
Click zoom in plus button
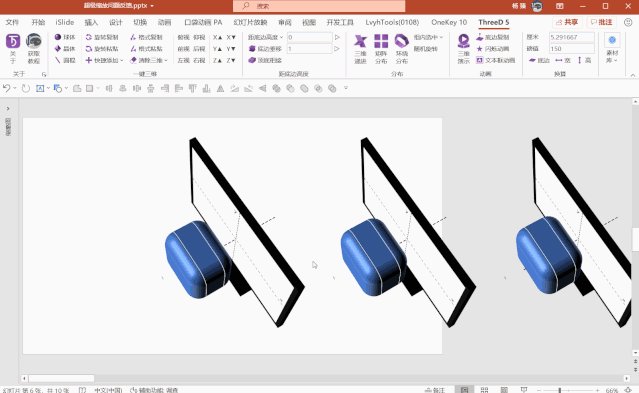597,390
